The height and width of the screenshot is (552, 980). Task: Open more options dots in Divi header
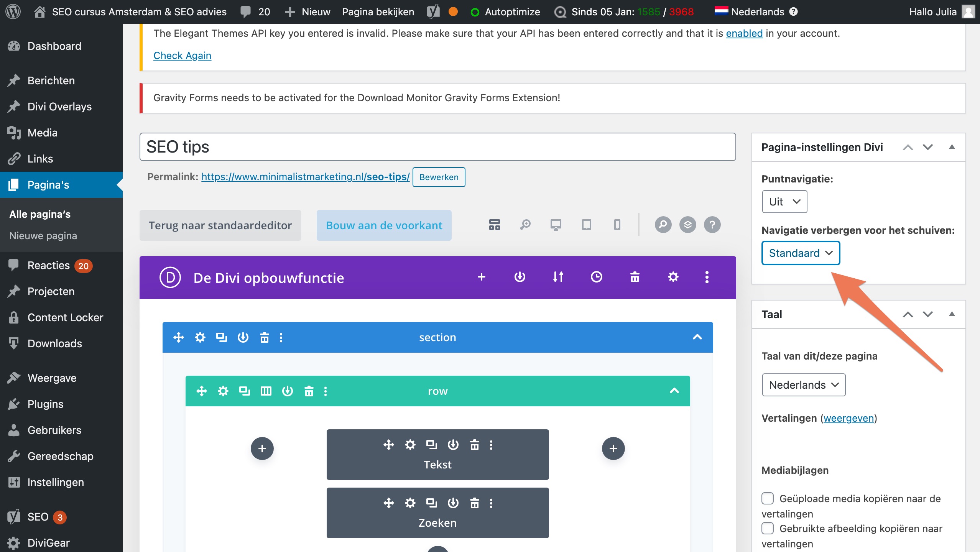707,277
